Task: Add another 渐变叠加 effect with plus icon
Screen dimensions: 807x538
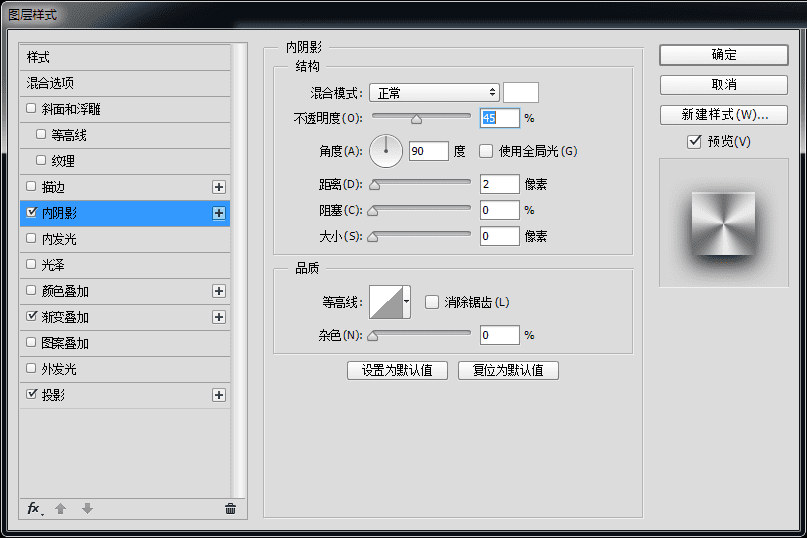Action: click(219, 317)
